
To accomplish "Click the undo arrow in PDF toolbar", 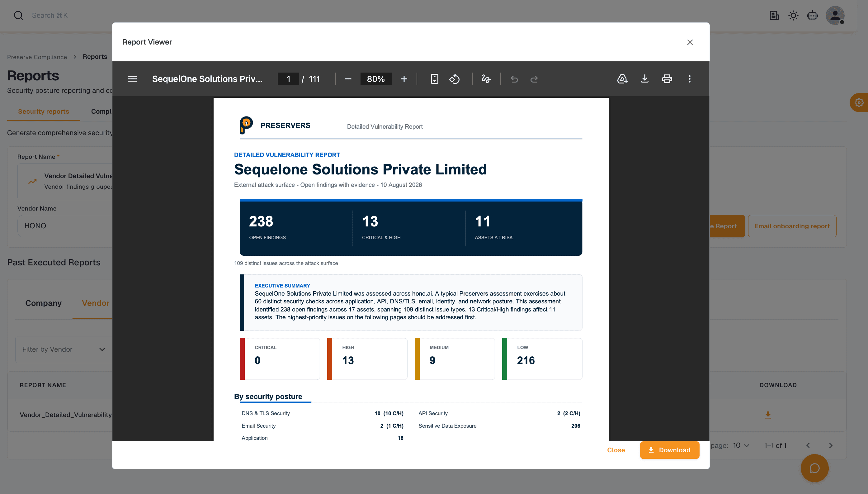I will coord(514,79).
